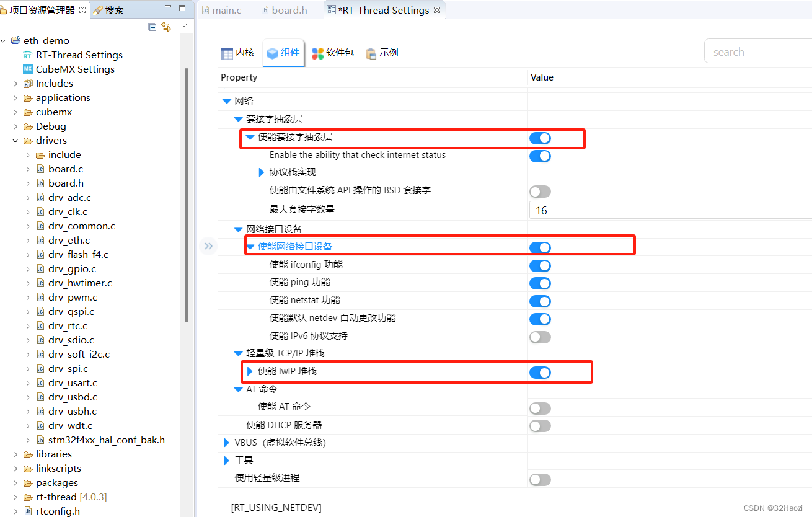Maximize the project explorer panel
This screenshot has height=517, width=812.
pos(182,8)
